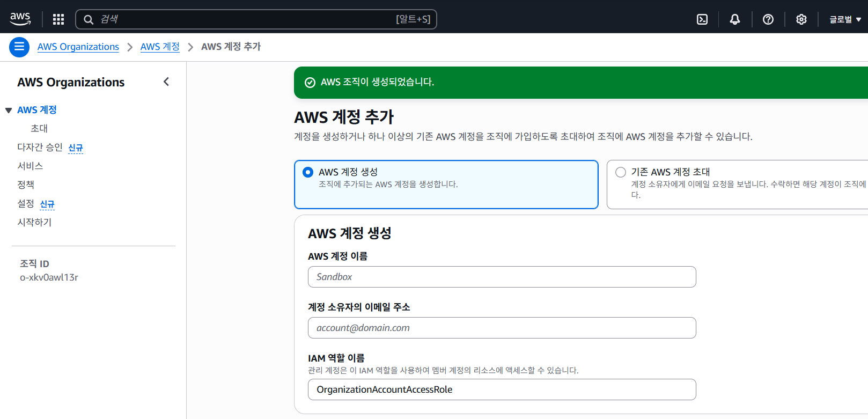This screenshot has width=868, height=419.
Task: Click the AWS 계정 추가 page heading
Action: point(344,117)
